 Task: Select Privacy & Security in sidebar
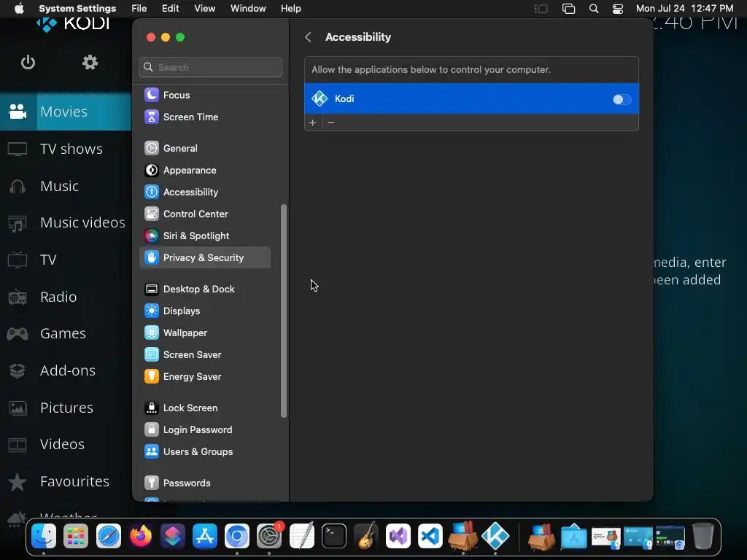(205, 257)
